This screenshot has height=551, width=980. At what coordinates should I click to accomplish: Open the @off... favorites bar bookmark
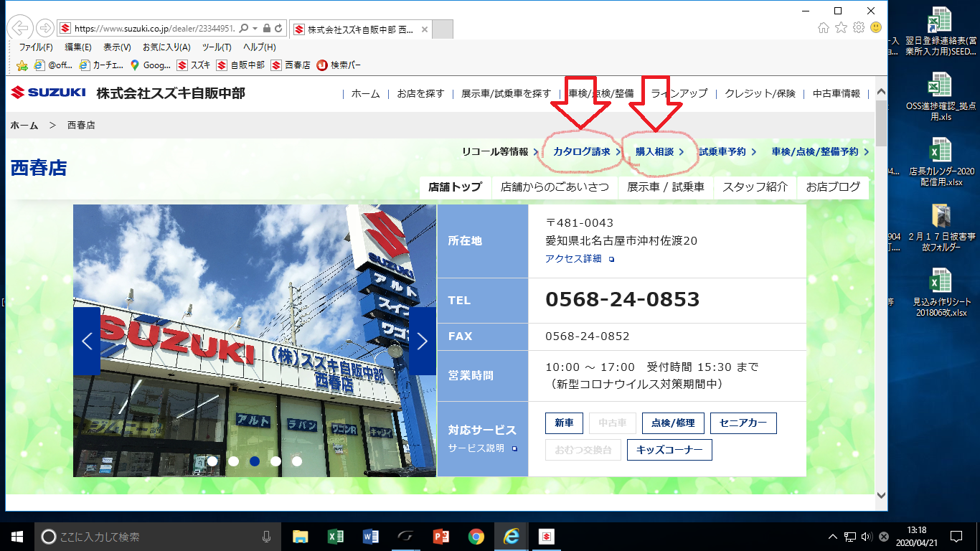[54, 65]
